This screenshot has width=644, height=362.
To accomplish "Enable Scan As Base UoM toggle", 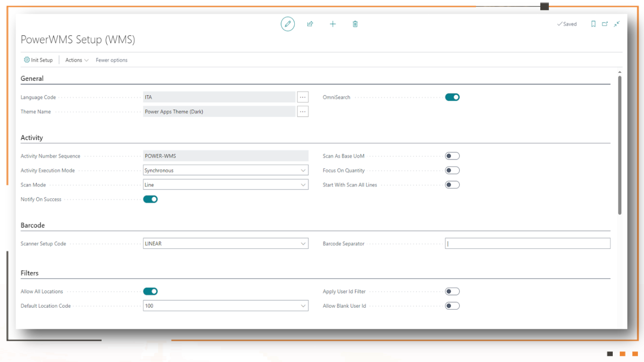I will pyautogui.click(x=452, y=156).
